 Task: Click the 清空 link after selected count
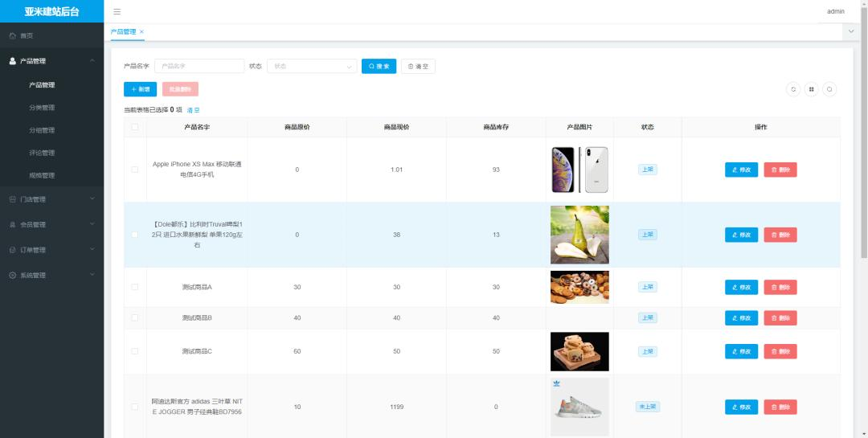tap(193, 110)
